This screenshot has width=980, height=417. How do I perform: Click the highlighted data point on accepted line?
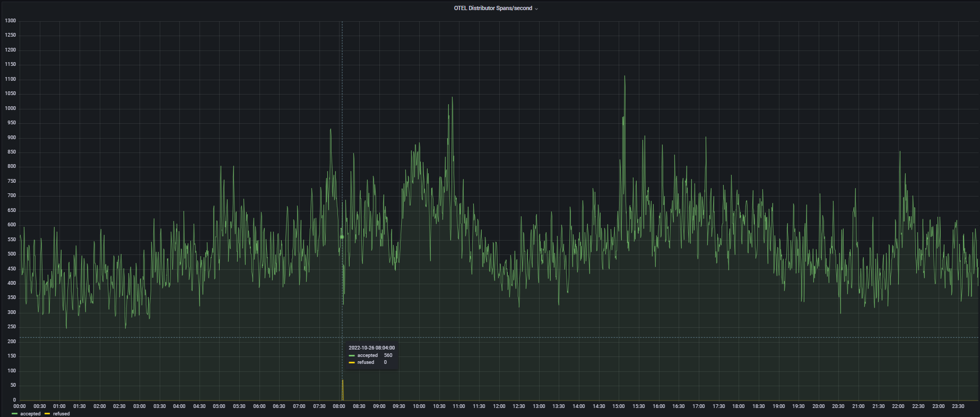pyautogui.click(x=342, y=237)
